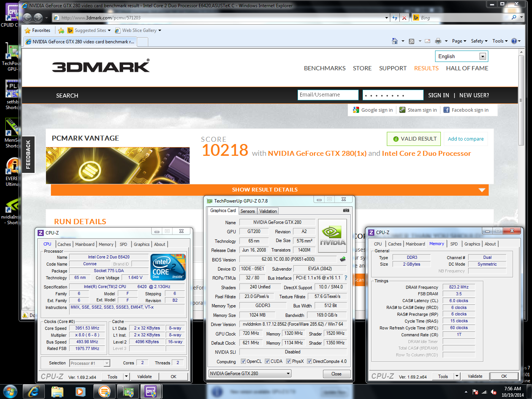
Task: Click the Read Mail icon
Action: (x=427, y=41)
